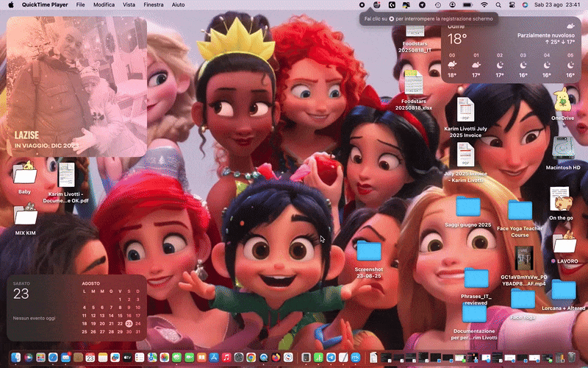
Task: Open the Wi-Fi status menu
Action: (x=484, y=5)
